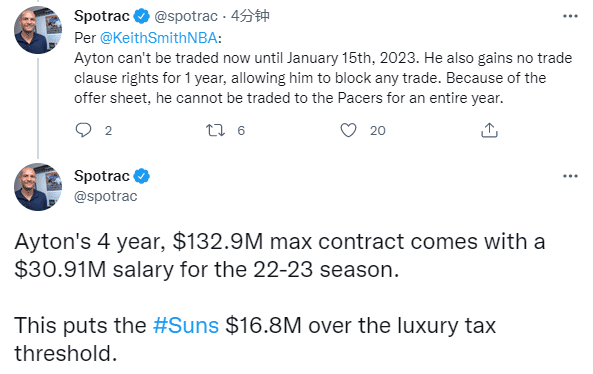Image resolution: width=593 pixels, height=374 pixels.
Task: Click the Spotrac name on the main tweet
Action: pyautogui.click(x=102, y=176)
